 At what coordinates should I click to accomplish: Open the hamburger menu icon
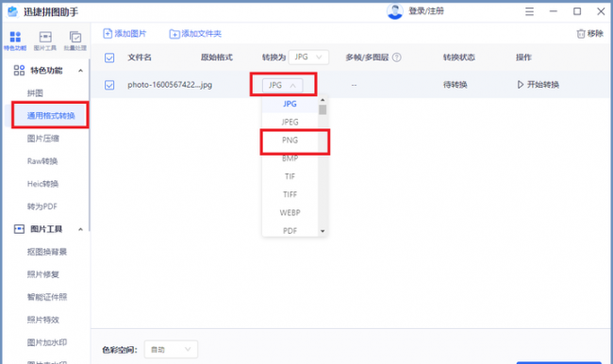point(529,11)
